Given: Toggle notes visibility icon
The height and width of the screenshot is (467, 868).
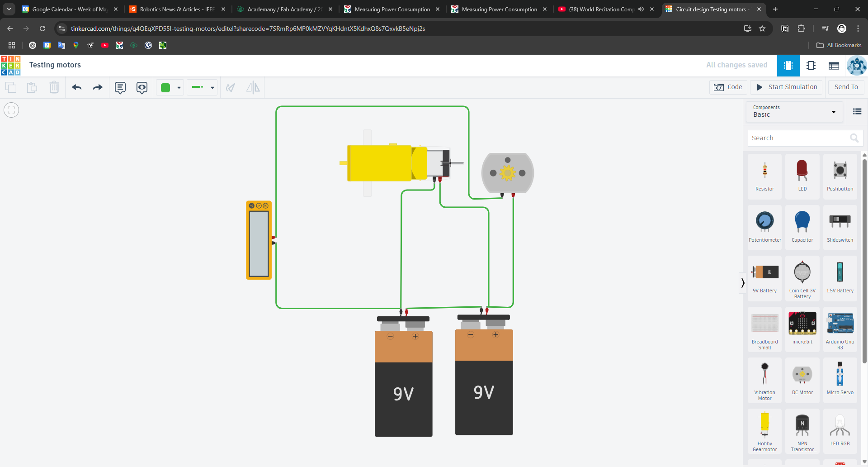Looking at the screenshot, I should point(142,87).
